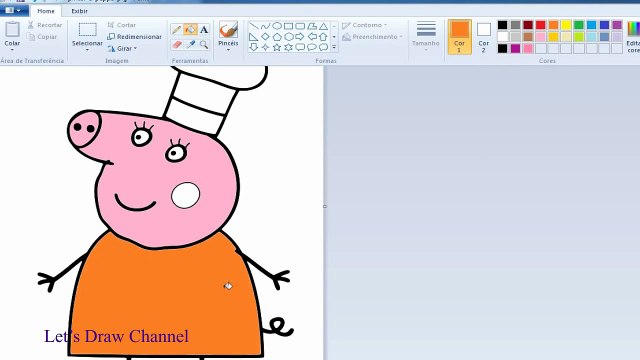Image resolution: width=640 pixels, height=360 pixels.
Task: Click the white cheek circle on pig
Action: [x=186, y=195]
